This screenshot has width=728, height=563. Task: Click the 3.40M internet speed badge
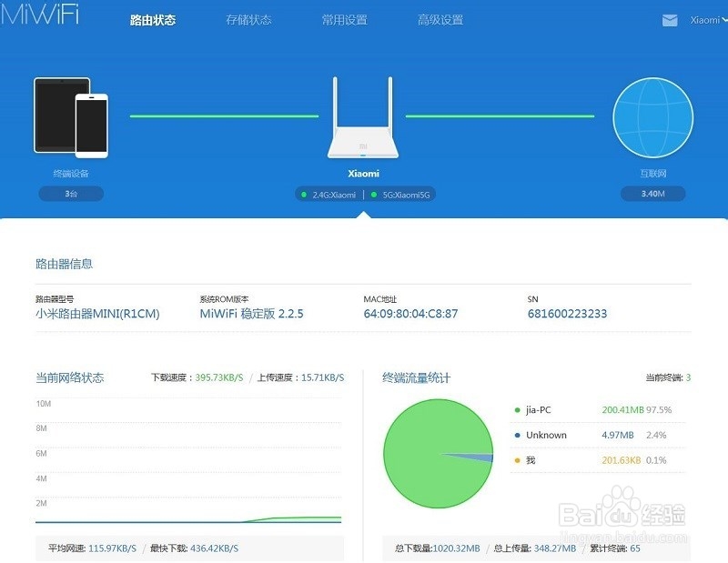click(652, 194)
